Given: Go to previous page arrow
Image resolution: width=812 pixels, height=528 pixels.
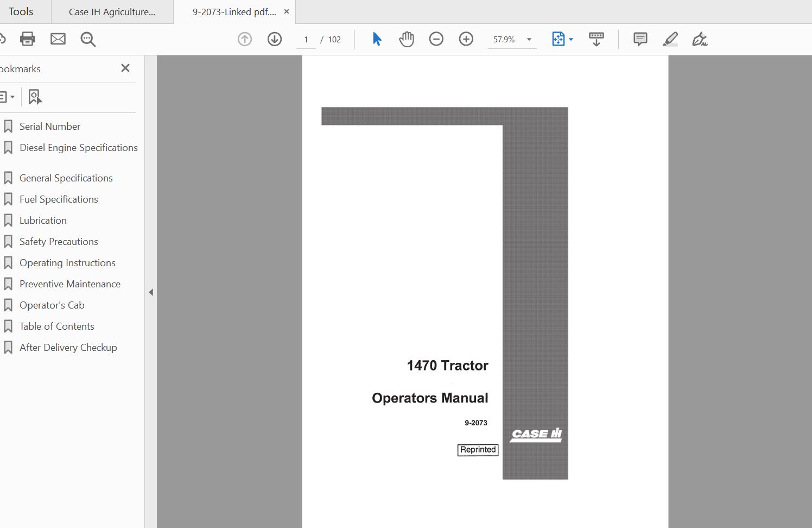Looking at the screenshot, I should pos(245,39).
